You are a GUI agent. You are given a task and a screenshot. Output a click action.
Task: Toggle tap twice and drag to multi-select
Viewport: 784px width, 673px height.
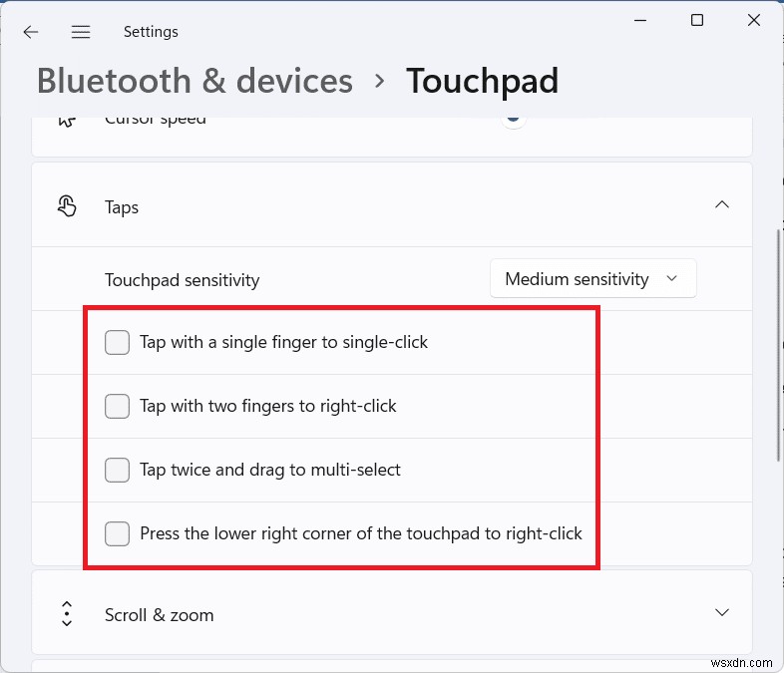pyautogui.click(x=118, y=470)
